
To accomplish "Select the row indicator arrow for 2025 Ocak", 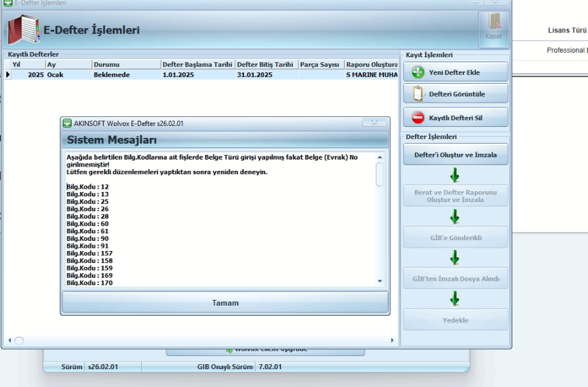I will (8, 74).
